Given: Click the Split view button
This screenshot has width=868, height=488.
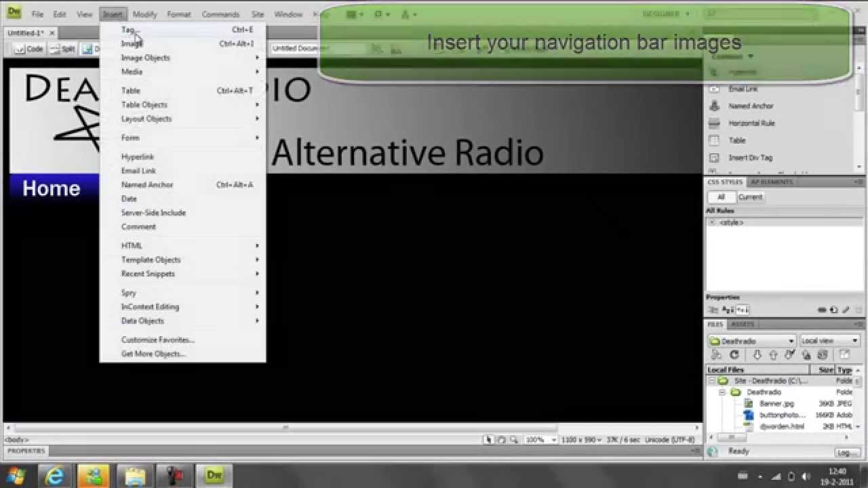Looking at the screenshot, I should [x=62, y=49].
